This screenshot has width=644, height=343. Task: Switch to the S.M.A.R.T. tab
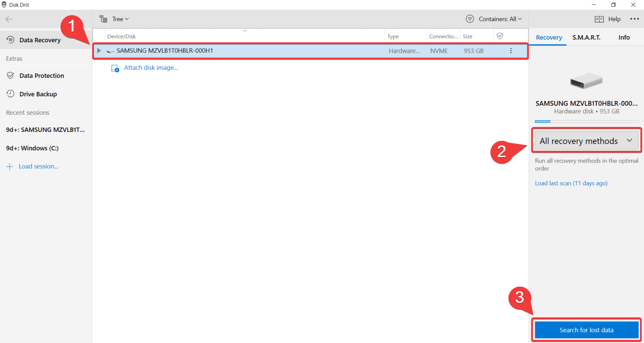[x=586, y=37]
